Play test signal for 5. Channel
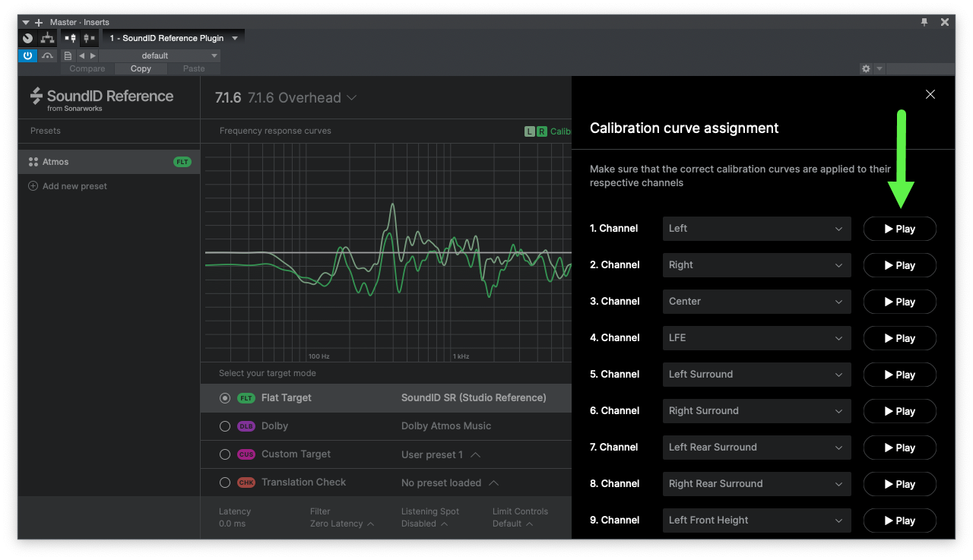 (x=899, y=375)
